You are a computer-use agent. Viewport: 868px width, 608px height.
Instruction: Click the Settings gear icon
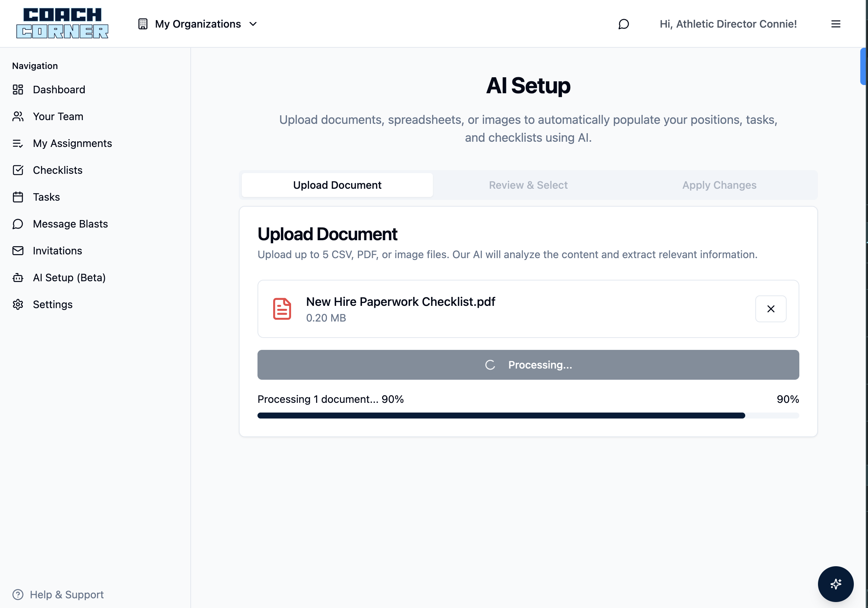(18, 304)
